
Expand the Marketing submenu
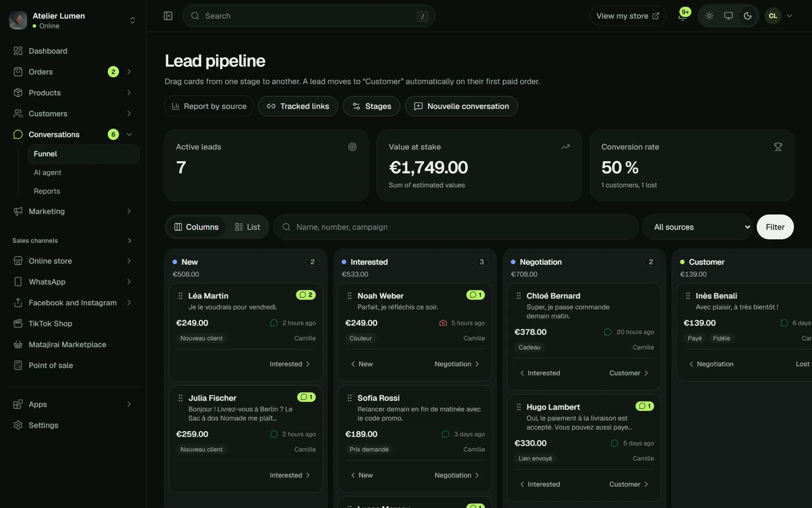click(x=129, y=211)
